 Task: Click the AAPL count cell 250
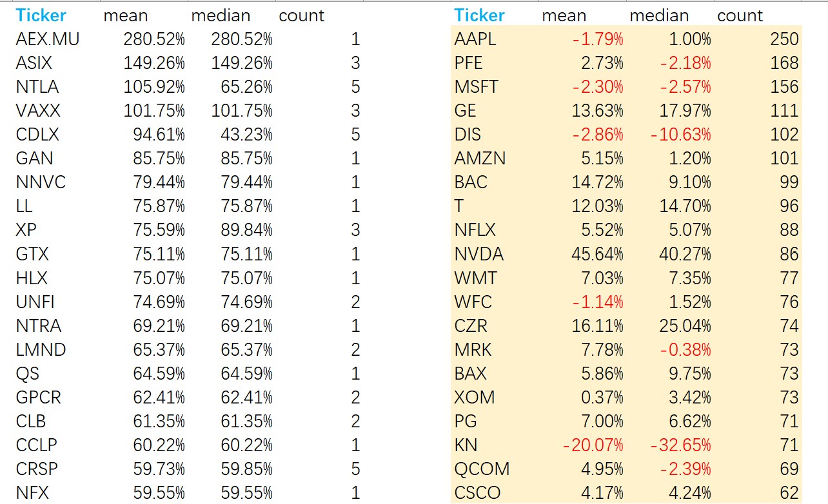click(x=784, y=39)
